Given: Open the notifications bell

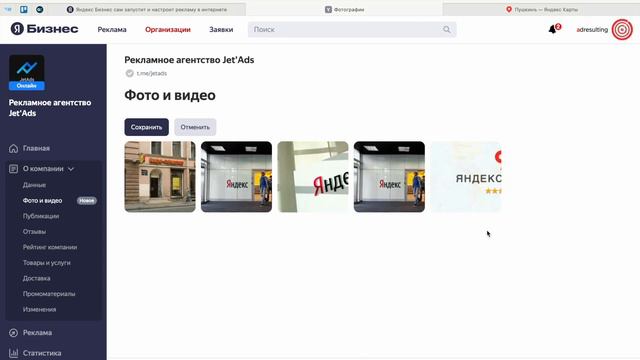Looking at the screenshot, I should (552, 29).
